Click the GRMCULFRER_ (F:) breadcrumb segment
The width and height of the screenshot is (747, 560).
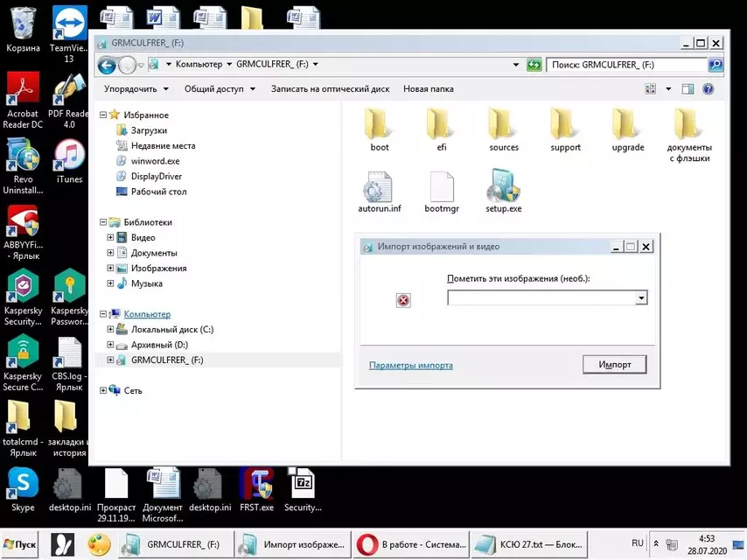(272, 65)
